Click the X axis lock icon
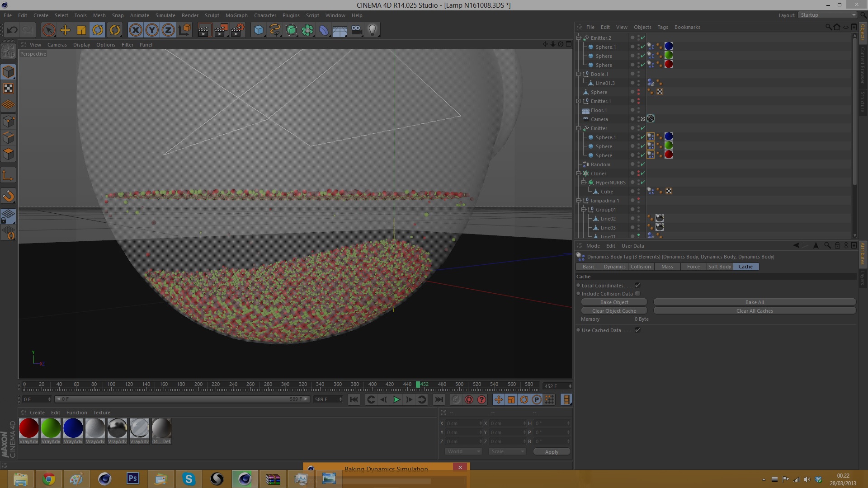 (x=135, y=30)
